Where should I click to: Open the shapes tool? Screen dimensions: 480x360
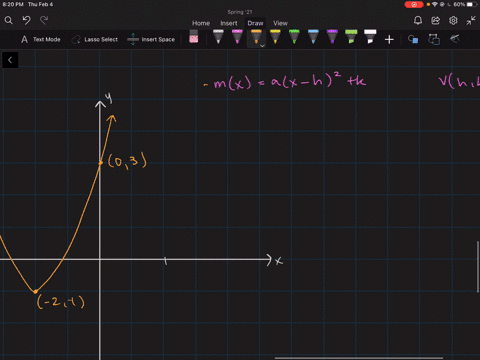[x=413, y=39]
